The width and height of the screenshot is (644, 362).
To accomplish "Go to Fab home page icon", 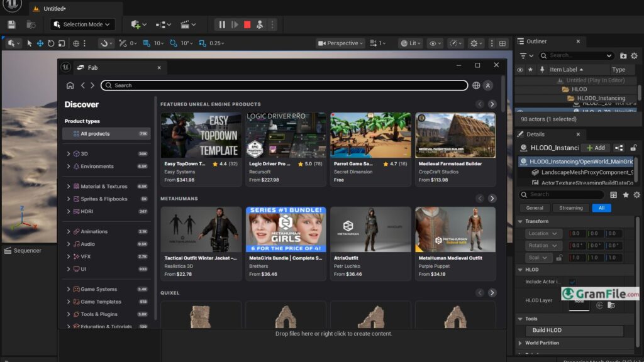I will [x=70, y=85].
